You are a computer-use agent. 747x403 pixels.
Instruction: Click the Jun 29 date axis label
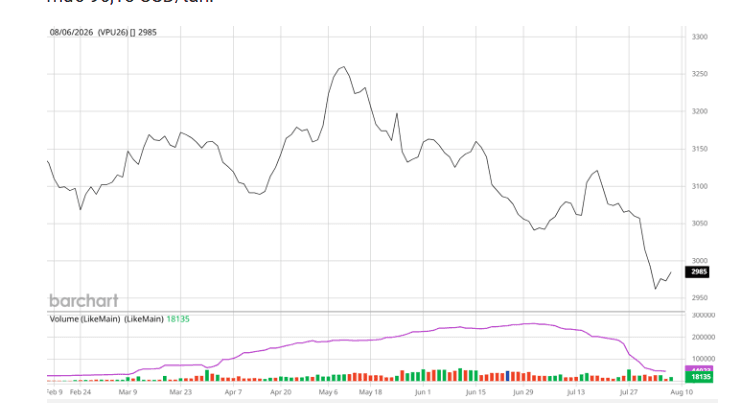[523, 392]
